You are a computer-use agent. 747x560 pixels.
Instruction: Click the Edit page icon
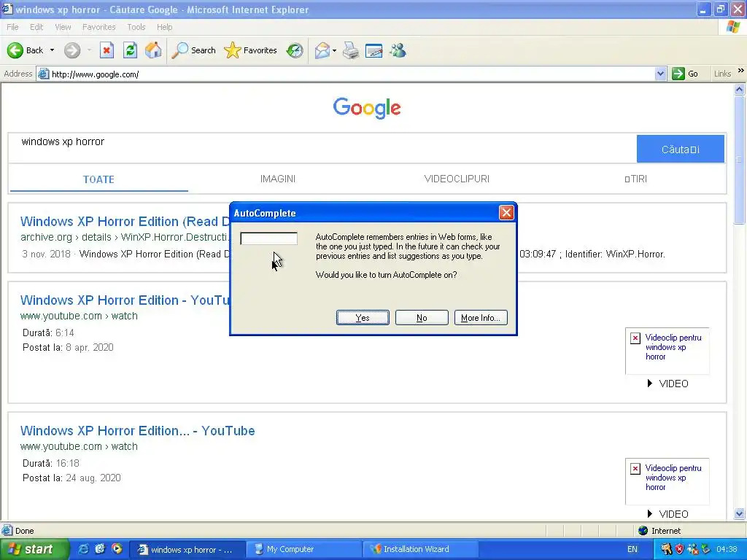pos(374,50)
